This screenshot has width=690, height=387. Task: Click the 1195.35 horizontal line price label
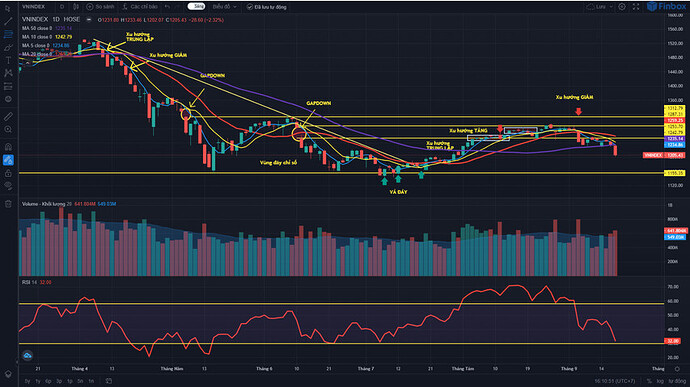(x=675, y=173)
